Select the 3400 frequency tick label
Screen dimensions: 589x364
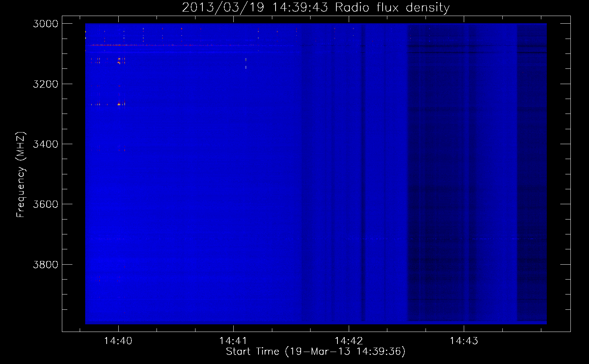[46, 144]
